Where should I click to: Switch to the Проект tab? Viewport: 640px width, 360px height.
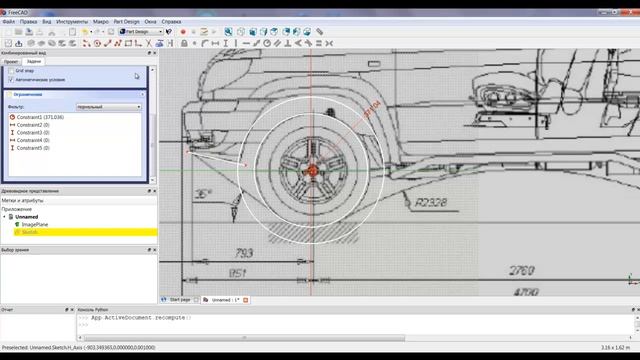pyautogui.click(x=11, y=62)
